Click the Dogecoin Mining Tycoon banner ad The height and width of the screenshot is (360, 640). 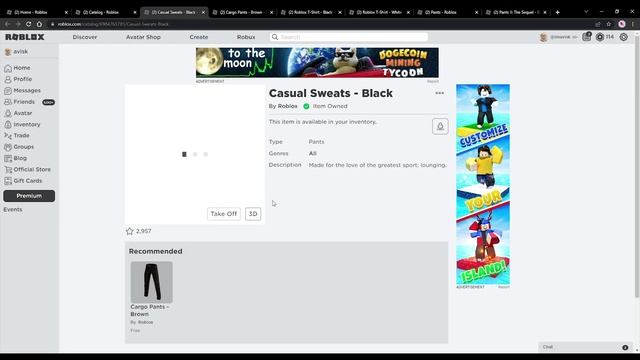pyautogui.click(x=317, y=62)
